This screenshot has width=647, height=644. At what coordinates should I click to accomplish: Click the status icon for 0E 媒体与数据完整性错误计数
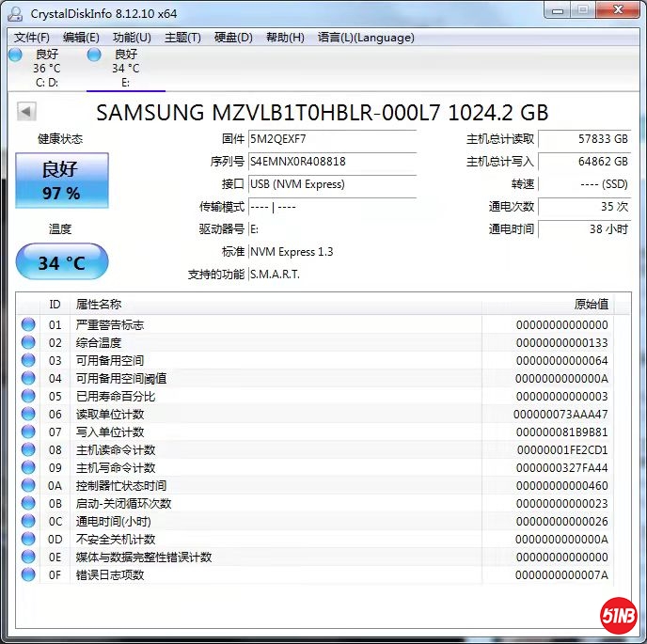coord(28,557)
